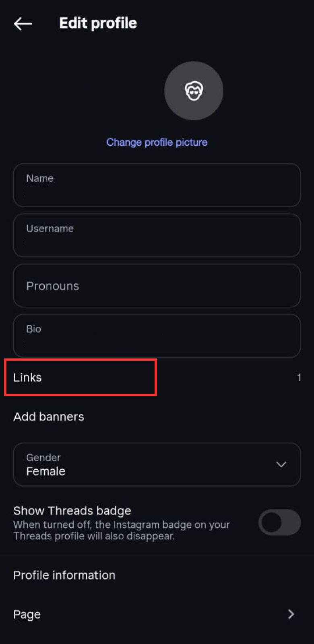This screenshot has height=644, width=314.
Task: Tap the selected Female gender value
Action: 46,471
